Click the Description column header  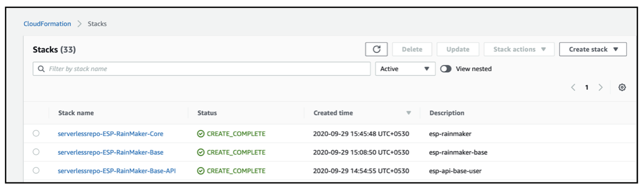(447, 113)
